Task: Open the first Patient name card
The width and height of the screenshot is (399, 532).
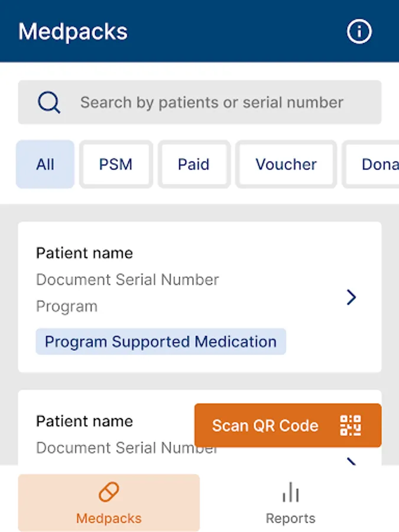Action: pyautogui.click(x=85, y=253)
